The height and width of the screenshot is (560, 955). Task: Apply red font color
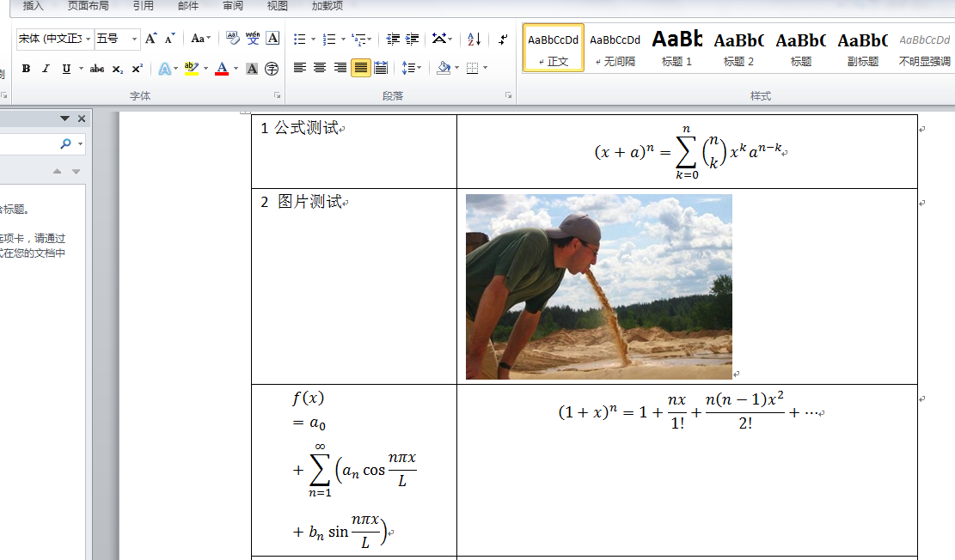(223, 69)
